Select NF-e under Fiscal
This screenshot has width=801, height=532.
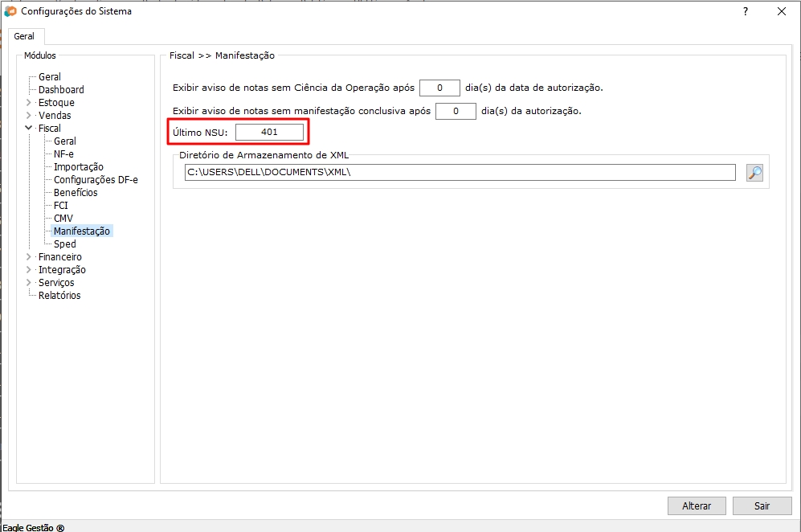pyautogui.click(x=63, y=153)
